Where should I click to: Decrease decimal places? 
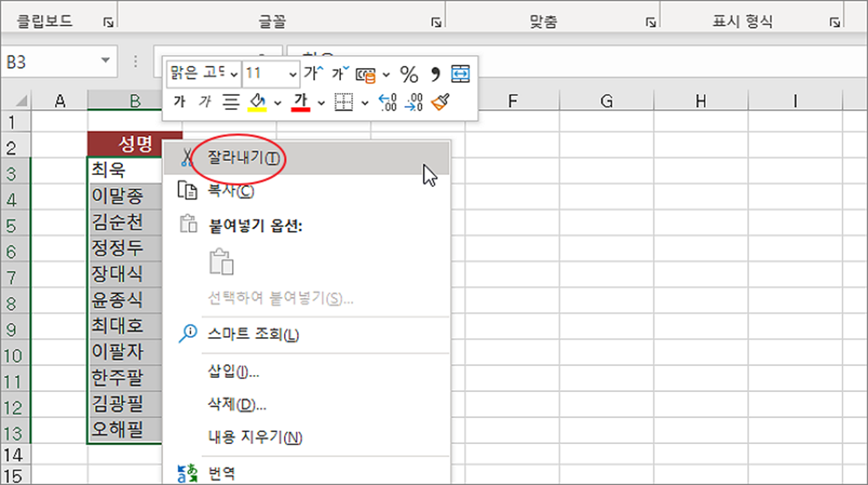(x=413, y=103)
